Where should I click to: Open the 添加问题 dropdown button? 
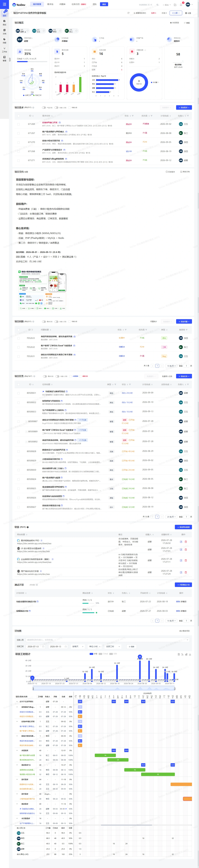point(184,321)
